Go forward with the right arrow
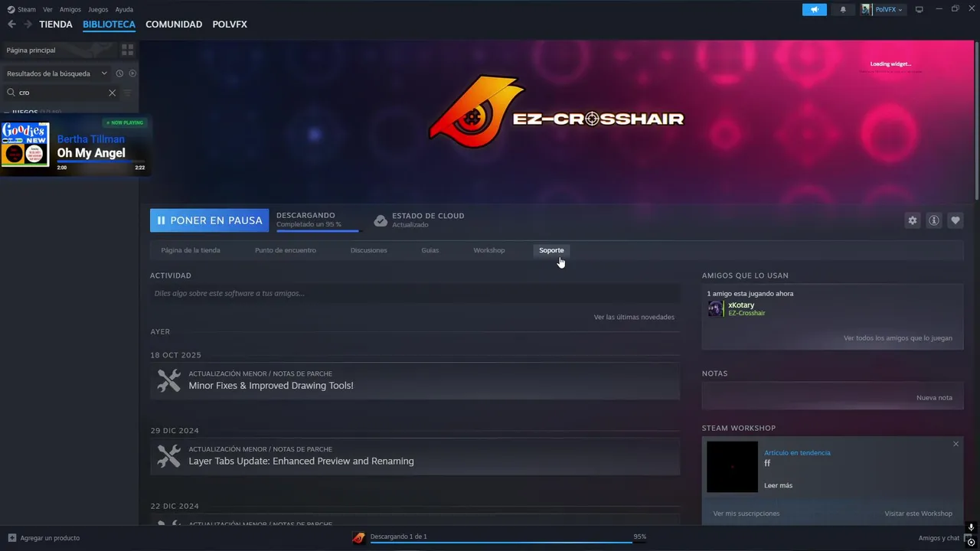Image resolution: width=980 pixels, height=551 pixels. 28,24
